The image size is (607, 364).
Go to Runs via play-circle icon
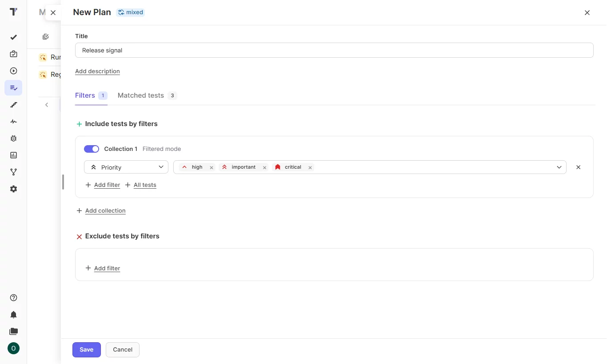tap(13, 71)
